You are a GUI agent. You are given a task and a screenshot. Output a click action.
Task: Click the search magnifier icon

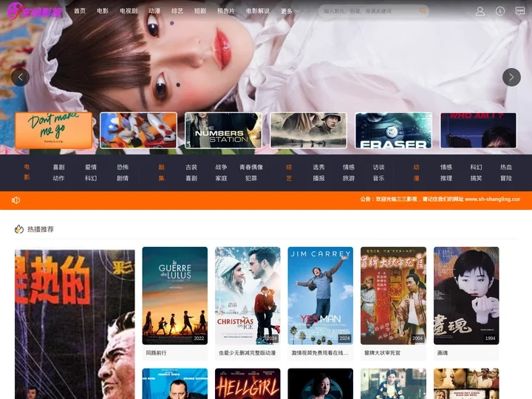(x=423, y=11)
